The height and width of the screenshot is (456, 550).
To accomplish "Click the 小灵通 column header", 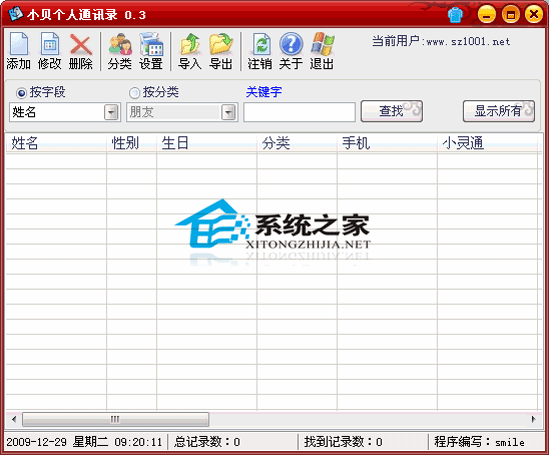I will 488,143.
